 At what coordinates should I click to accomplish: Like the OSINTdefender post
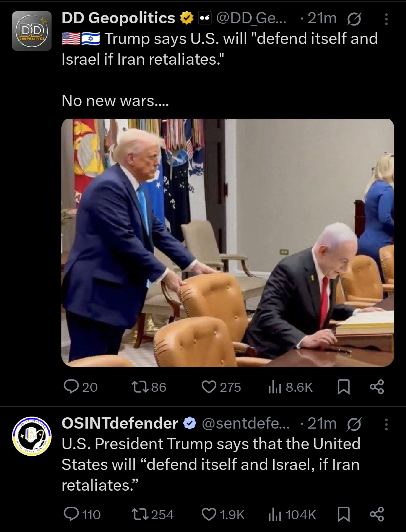point(223,514)
